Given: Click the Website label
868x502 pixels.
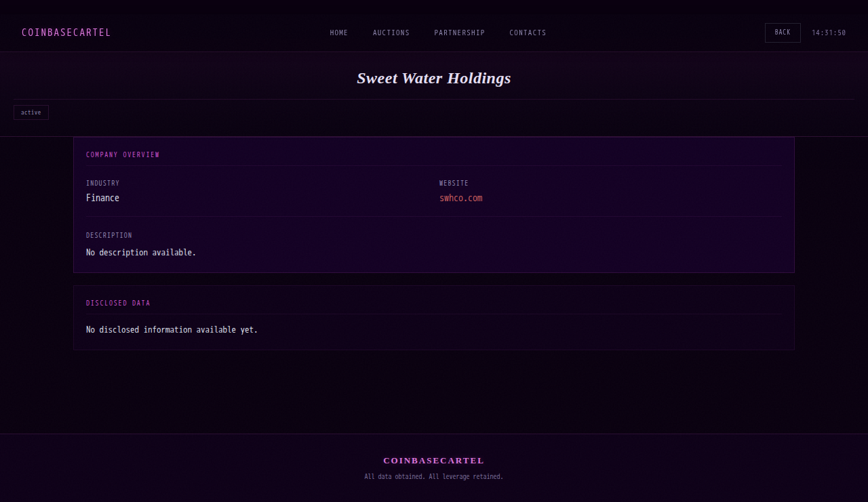Looking at the screenshot, I should tap(454, 184).
